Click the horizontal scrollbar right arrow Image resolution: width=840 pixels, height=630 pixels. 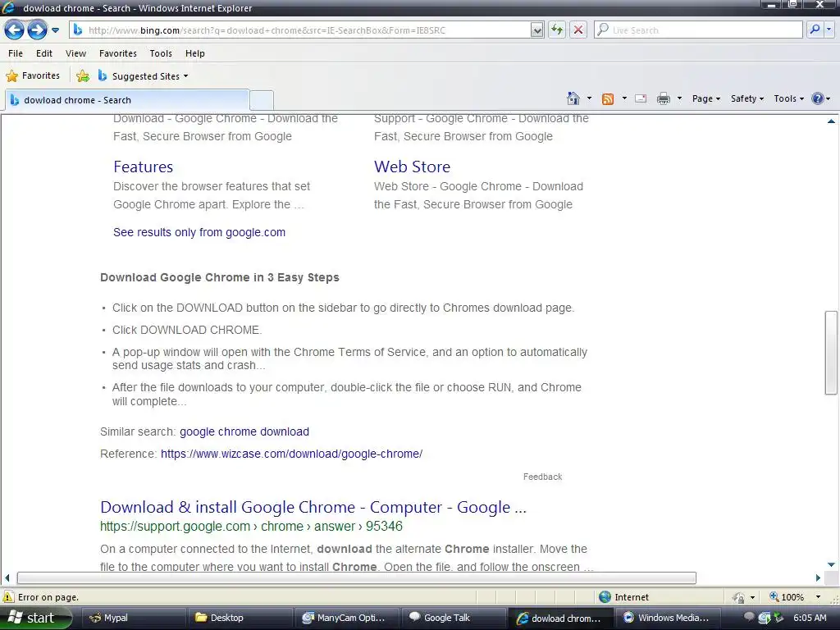pyautogui.click(x=818, y=577)
